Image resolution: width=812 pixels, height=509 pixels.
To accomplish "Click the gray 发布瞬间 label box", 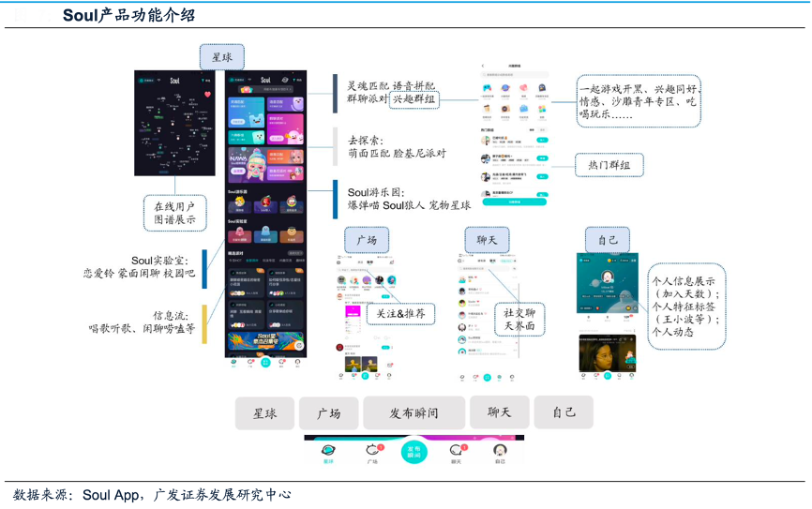I will point(414,412).
